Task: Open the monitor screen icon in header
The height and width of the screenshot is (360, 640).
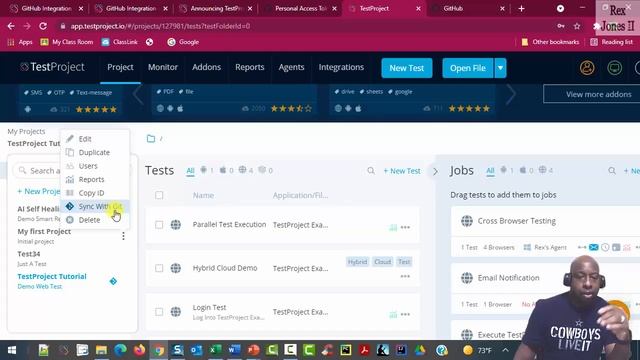Action: [614, 68]
